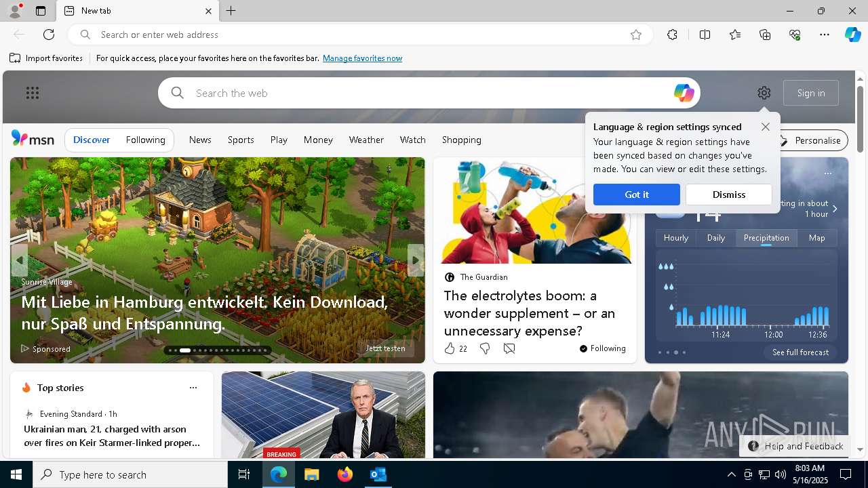Open Extensions puzzle icon
Screen dimensions: 868x488
point(672,35)
